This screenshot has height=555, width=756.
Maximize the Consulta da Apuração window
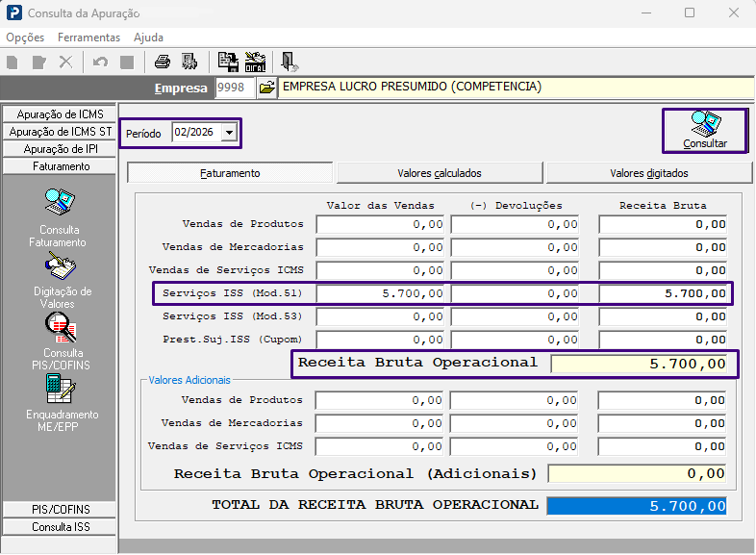point(690,13)
